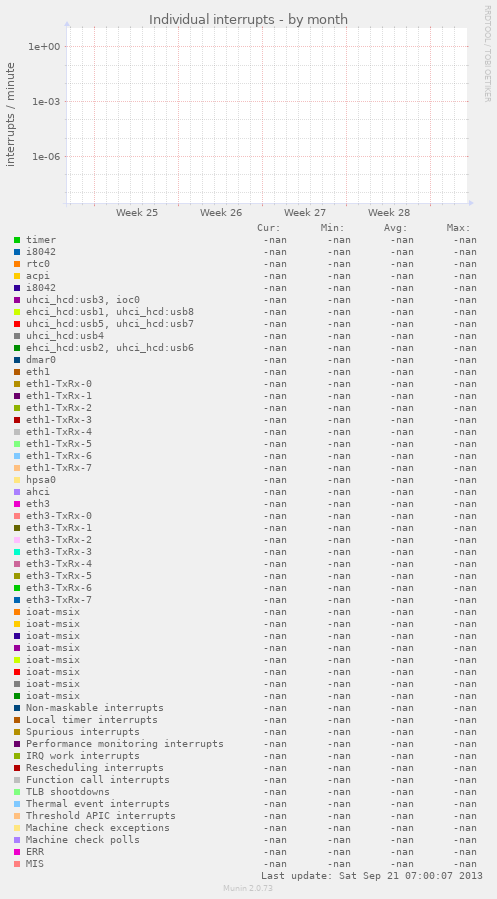Viewport: 497px width, 899px height.
Task: Click the Max: column header
Action: pyautogui.click(x=459, y=228)
